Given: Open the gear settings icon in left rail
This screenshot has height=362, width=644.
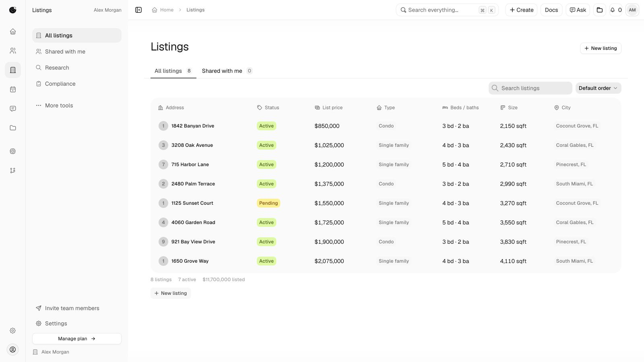Looking at the screenshot, I should point(13,331).
